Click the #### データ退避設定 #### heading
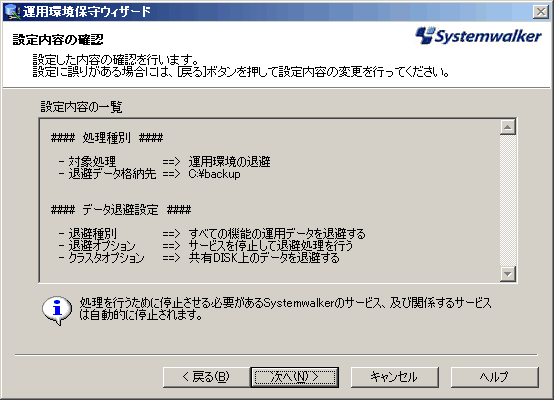Viewport: 554px width, 400px height. (x=121, y=210)
